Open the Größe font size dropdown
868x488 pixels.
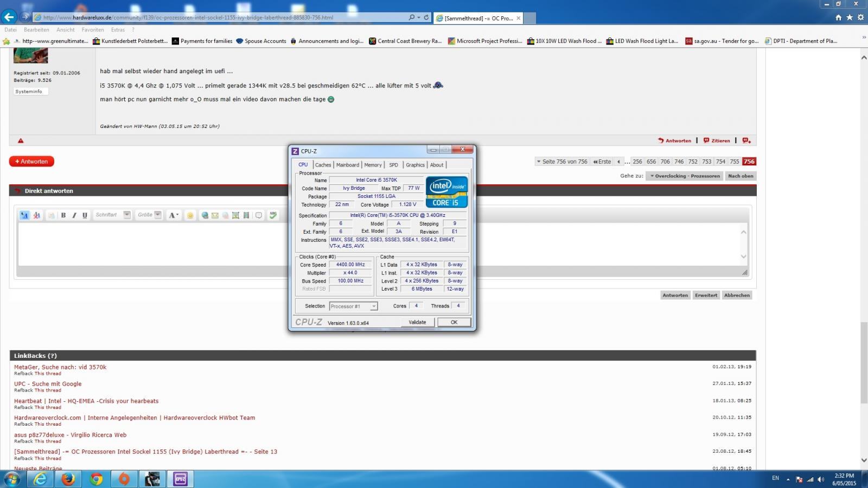[149, 215]
